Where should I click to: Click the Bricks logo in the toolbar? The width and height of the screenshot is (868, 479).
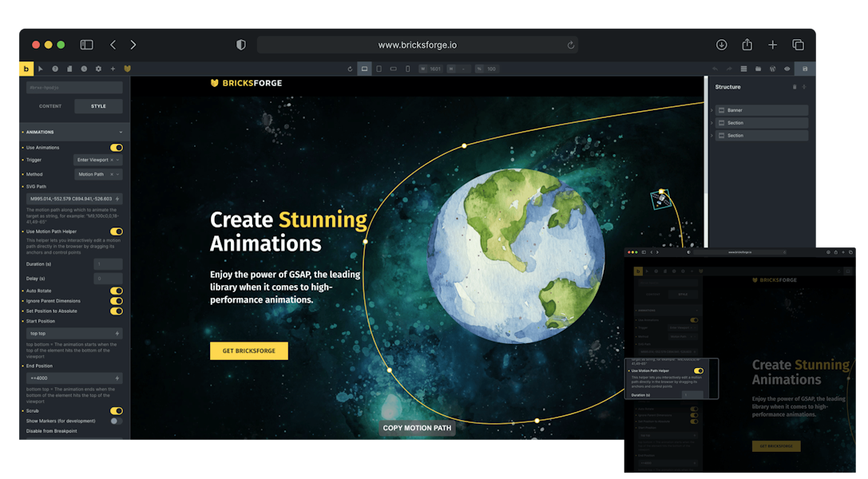(x=26, y=69)
